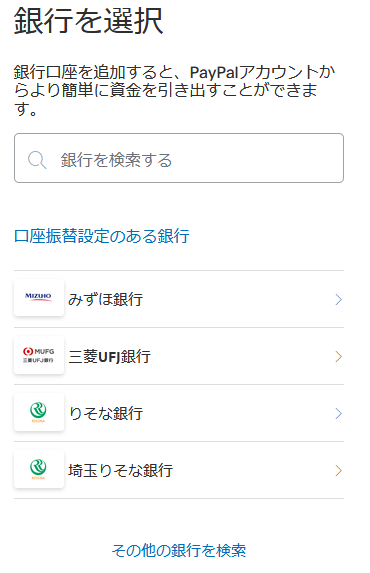
Task: Focus the bank search input box
Action: pyautogui.click(x=179, y=158)
